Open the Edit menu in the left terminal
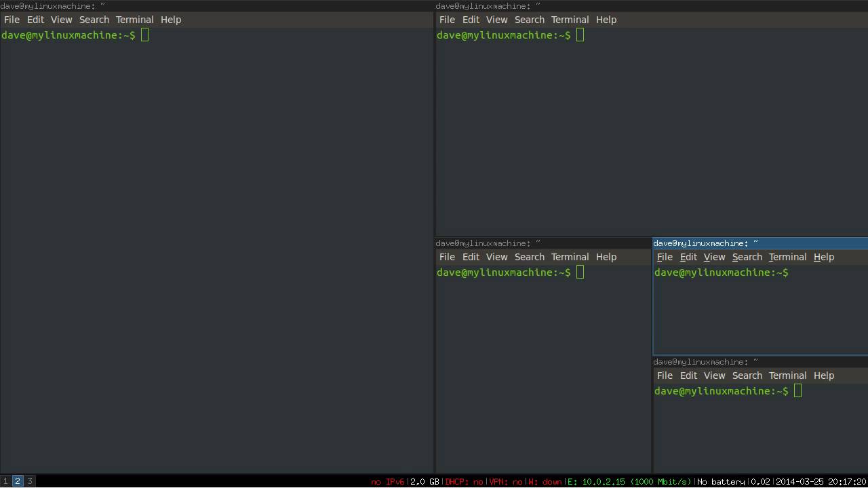 point(35,19)
